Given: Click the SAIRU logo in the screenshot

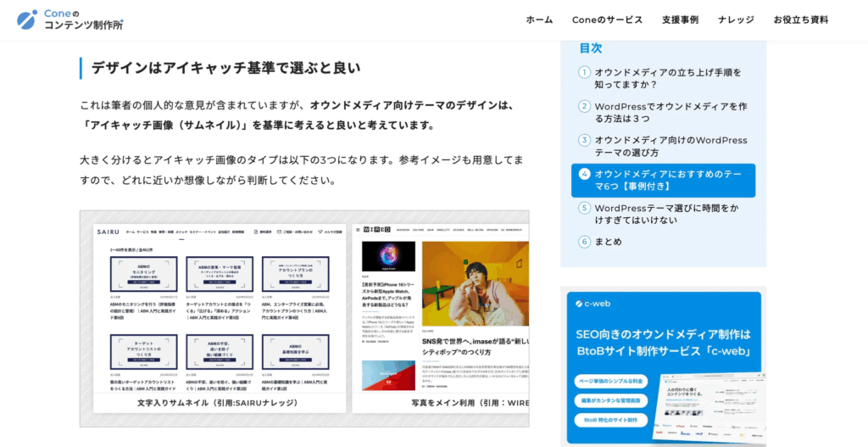Looking at the screenshot, I should 108,232.
